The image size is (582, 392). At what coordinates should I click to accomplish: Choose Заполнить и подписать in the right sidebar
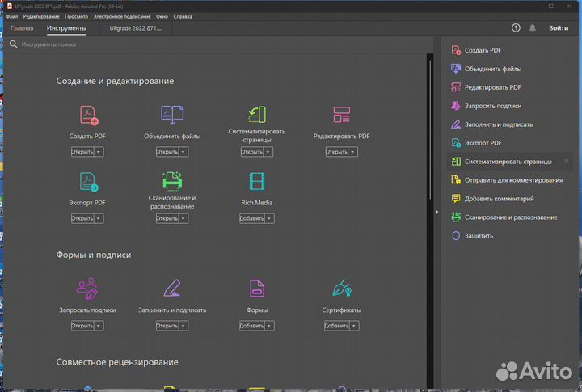[491, 124]
